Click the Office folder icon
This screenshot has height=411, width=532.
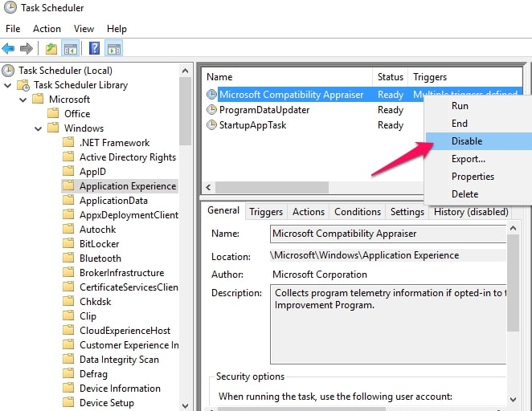[53, 113]
